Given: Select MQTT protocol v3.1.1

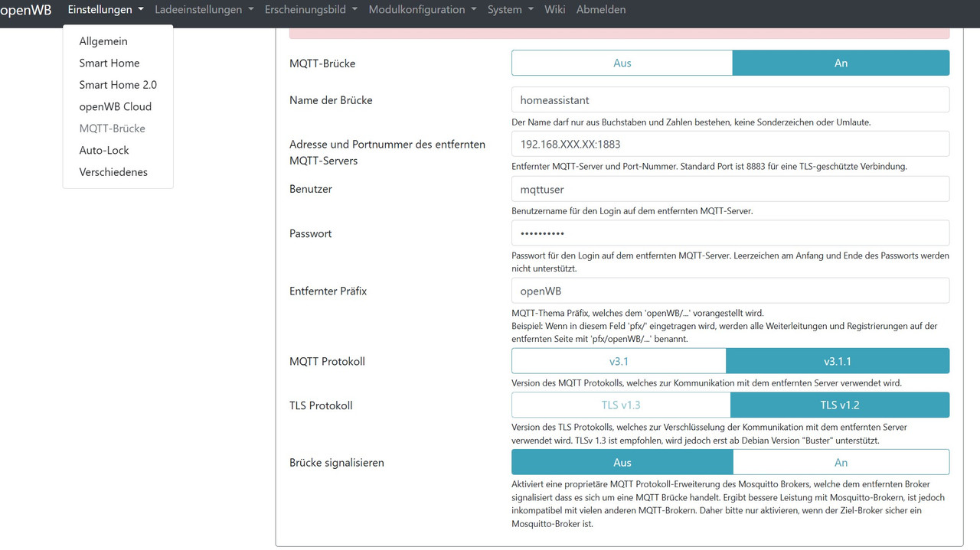Looking at the screenshot, I should (838, 361).
